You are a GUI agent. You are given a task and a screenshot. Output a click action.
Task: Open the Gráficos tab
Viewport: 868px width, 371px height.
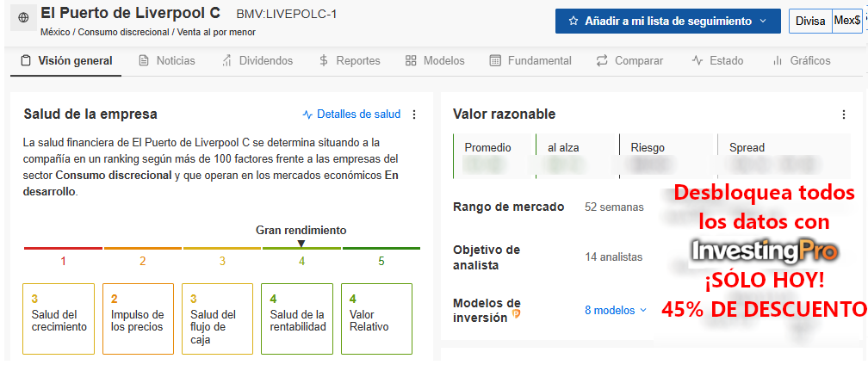(802, 61)
